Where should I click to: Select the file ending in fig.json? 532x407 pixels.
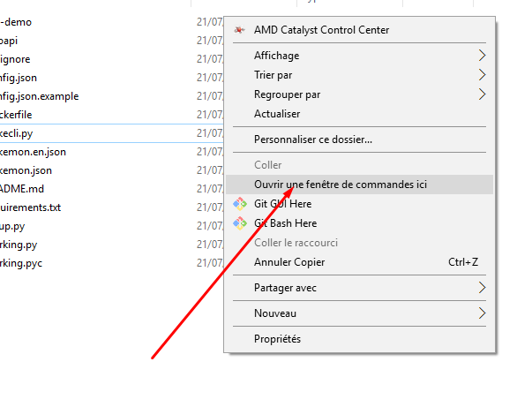point(19,78)
